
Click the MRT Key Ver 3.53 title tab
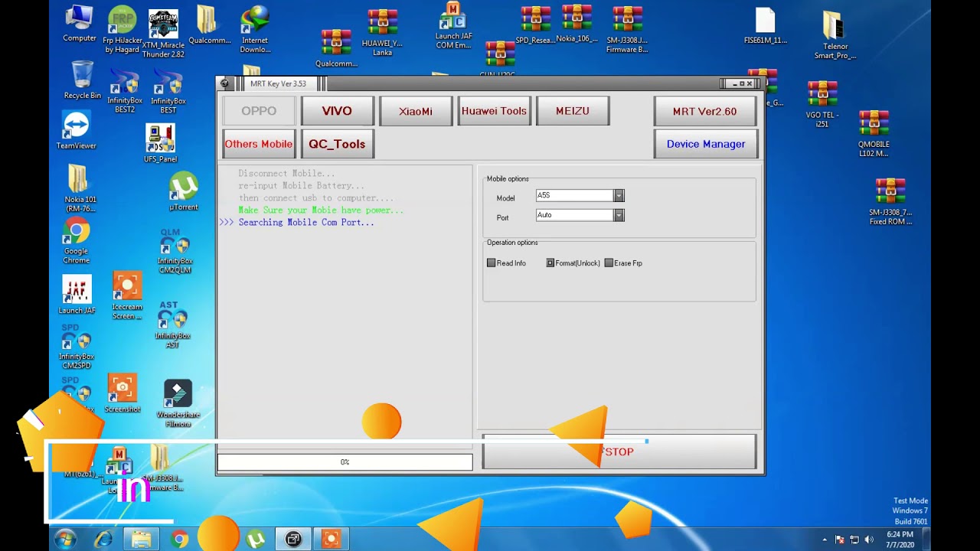278,83
